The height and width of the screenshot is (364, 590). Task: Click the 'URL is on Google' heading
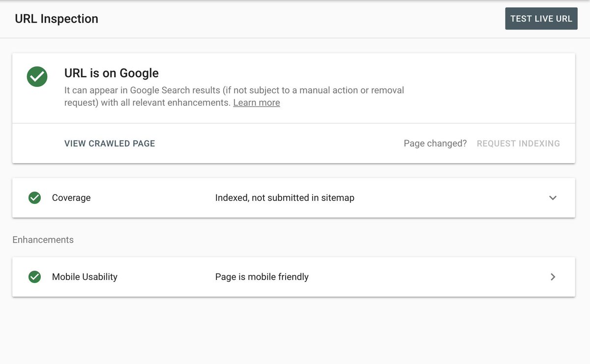coord(112,73)
